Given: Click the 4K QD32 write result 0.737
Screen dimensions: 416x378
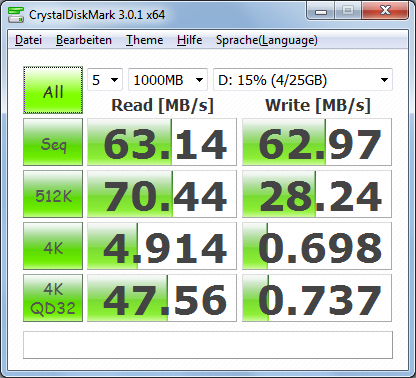Looking at the screenshot, I should coord(317,298).
